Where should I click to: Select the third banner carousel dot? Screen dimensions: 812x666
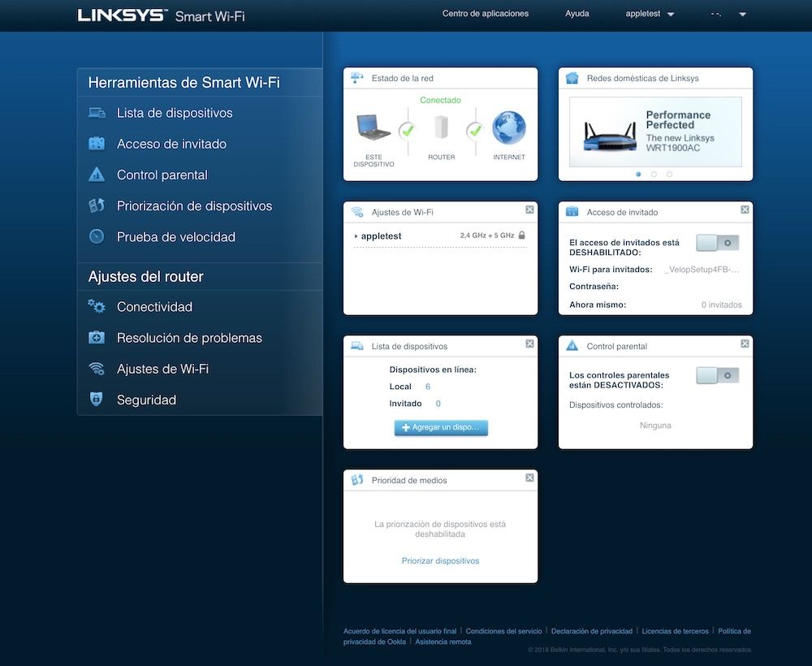[x=670, y=175]
